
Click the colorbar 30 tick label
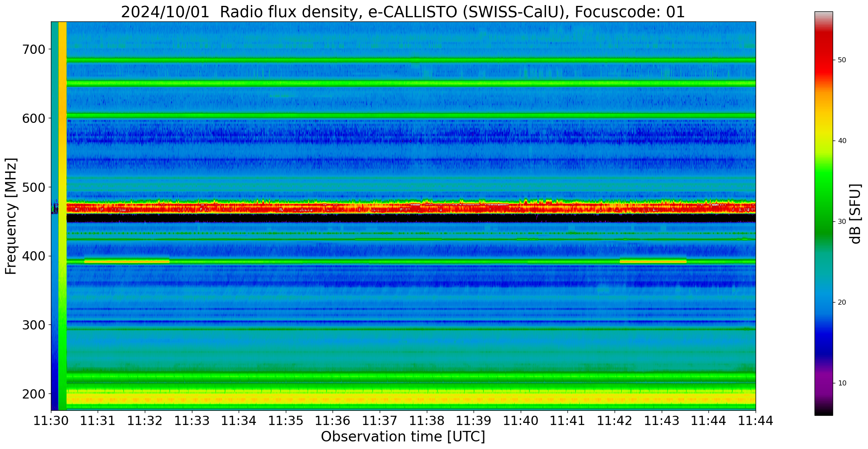tap(842, 222)
